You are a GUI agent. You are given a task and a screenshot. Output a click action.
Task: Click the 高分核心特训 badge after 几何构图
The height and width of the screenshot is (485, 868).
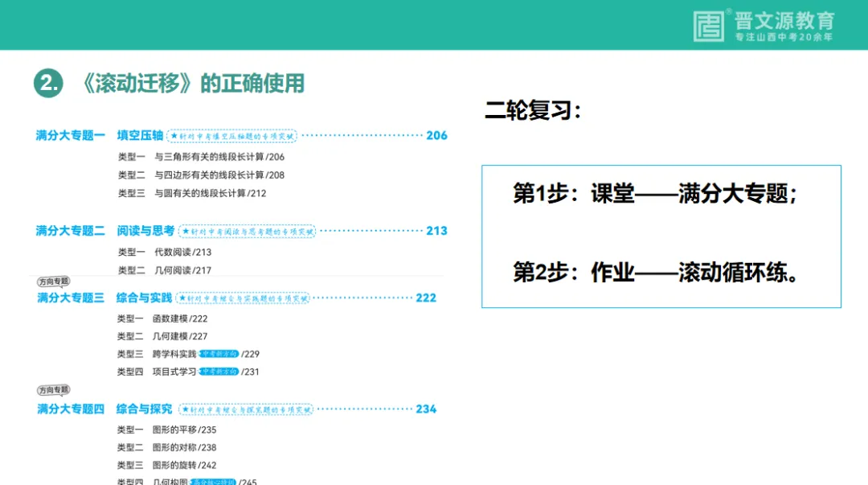[x=214, y=481]
